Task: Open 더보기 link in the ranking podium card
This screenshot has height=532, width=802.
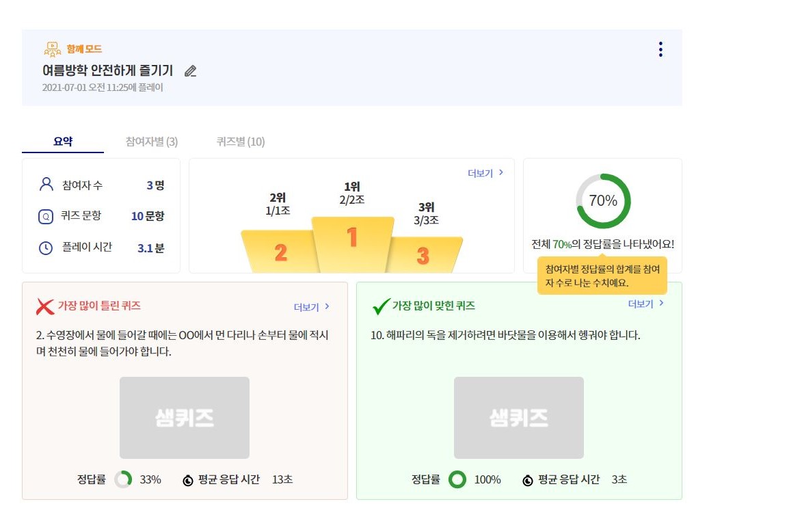Action: (x=485, y=173)
